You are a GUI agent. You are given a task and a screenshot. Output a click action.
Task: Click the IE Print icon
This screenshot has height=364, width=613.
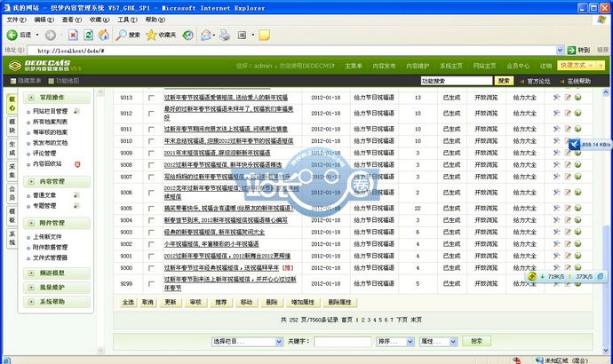[225, 36]
